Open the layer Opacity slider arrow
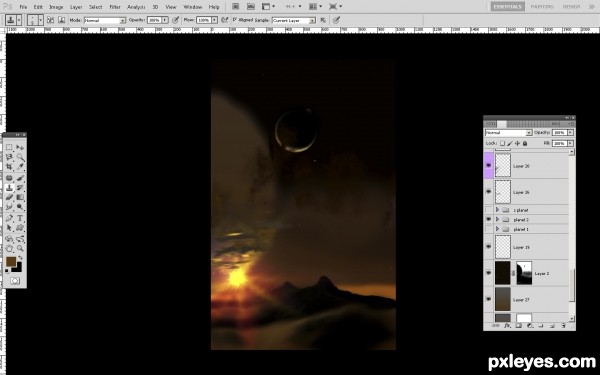 (x=571, y=132)
